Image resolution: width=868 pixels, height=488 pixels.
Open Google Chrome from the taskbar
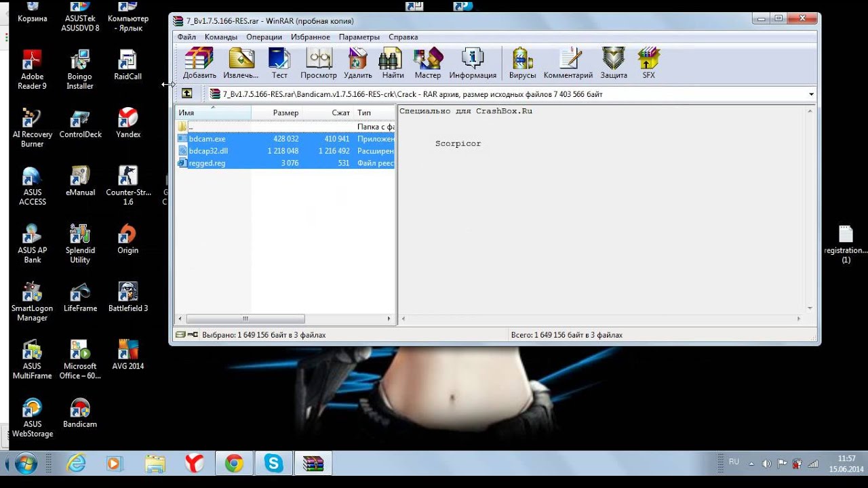[x=234, y=464]
